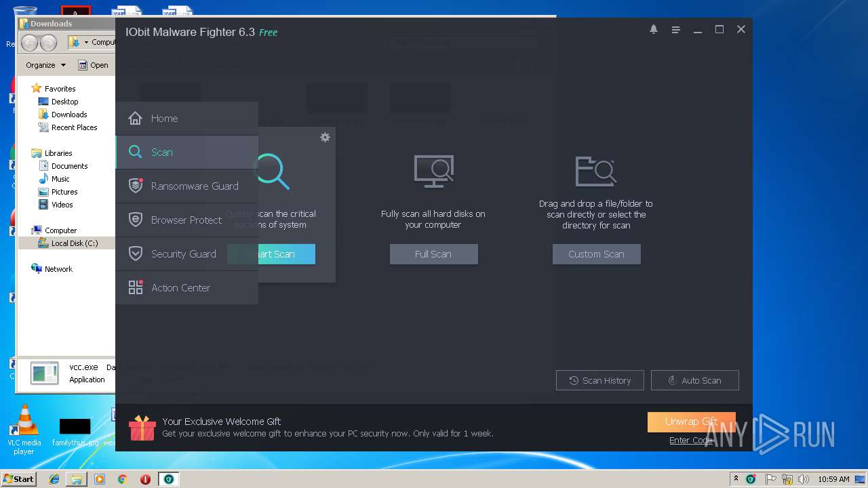Click the 10:59 AM clock
This screenshot has width=868, height=488.
coord(833,479)
